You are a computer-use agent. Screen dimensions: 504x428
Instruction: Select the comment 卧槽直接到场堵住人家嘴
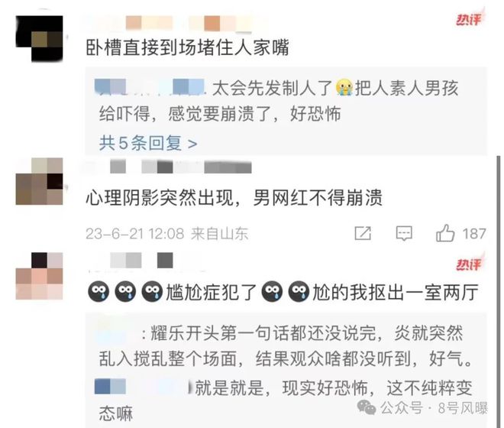click(x=188, y=48)
